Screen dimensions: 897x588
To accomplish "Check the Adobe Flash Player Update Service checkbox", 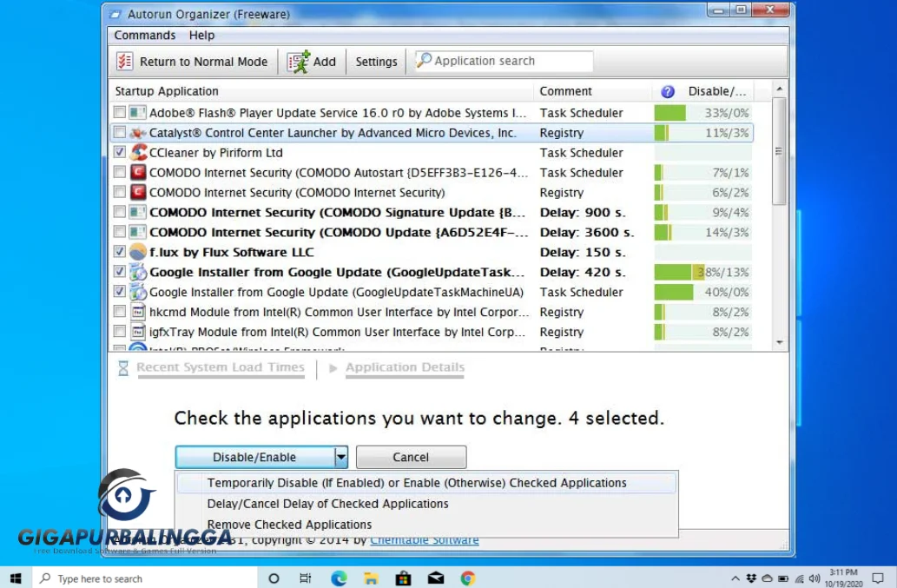I will click(119, 112).
